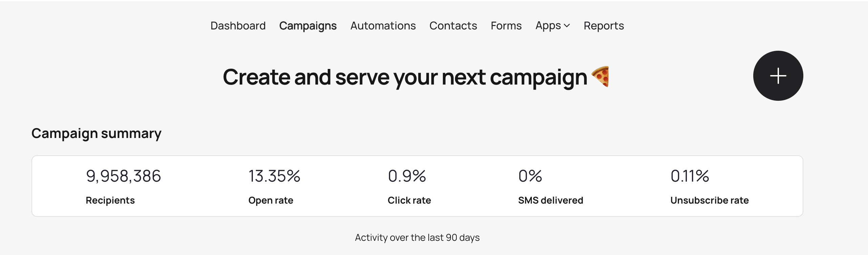The height and width of the screenshot is (255, 868).
Task: Click the 0.9% click rate value
Action: [x=407, y=176]
